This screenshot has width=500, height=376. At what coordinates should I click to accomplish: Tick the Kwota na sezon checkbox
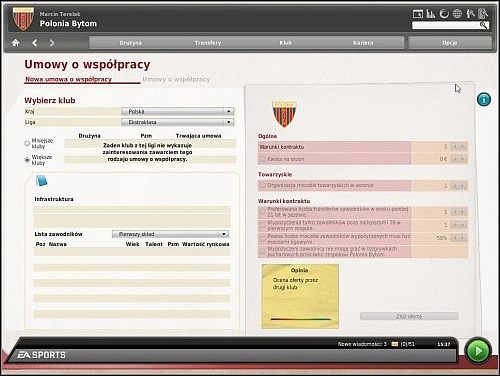(x=263, y=159)
